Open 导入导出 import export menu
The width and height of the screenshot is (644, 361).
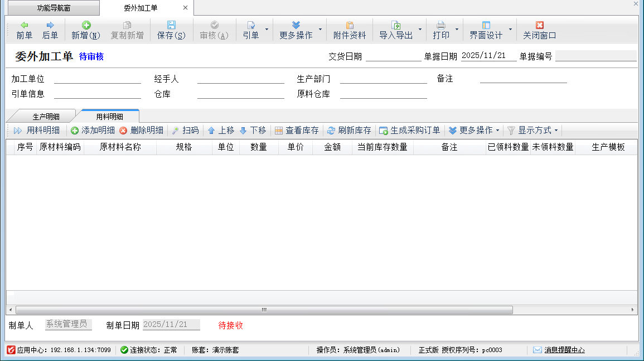[396, 30]
